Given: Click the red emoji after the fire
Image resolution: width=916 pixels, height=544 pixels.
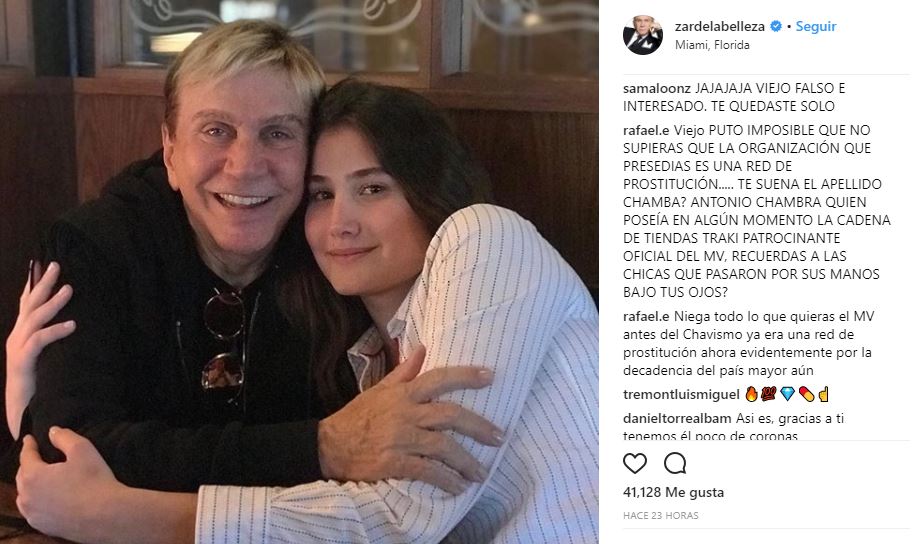Looking at the screenshot, I should tap(769, 394).
